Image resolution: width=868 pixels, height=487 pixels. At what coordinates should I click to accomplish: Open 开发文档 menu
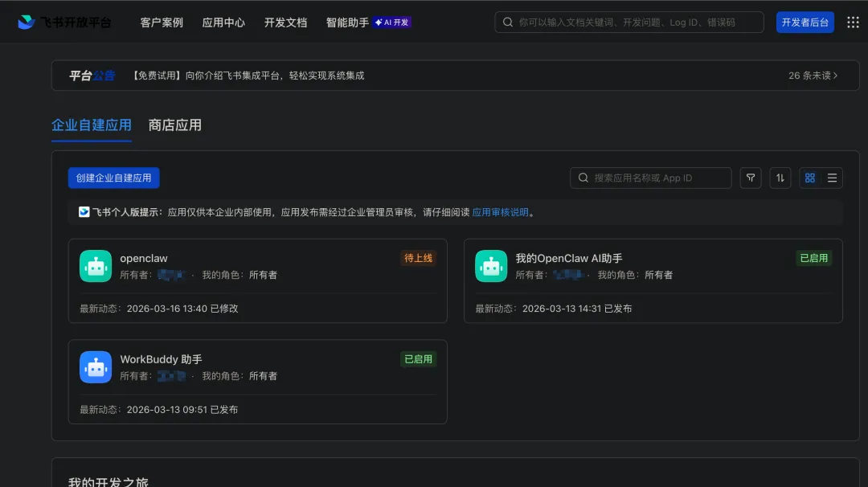(285, 23)
